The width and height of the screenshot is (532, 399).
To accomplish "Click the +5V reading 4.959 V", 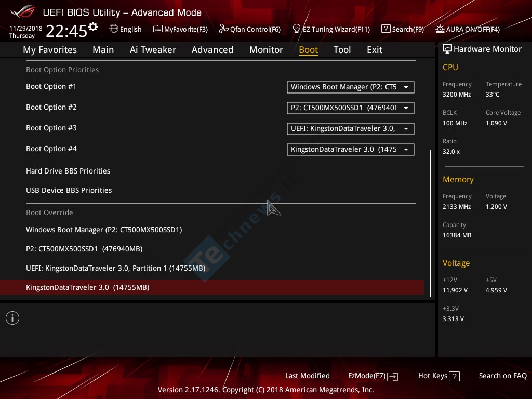I will [x=496, y=290].
